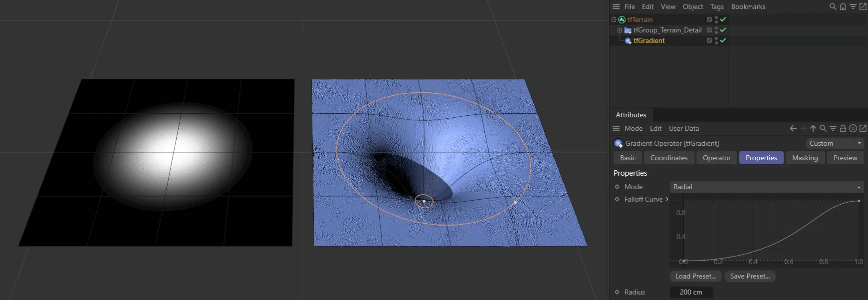Click the Save Preset button
868x300 pixels.
[750, 276]
